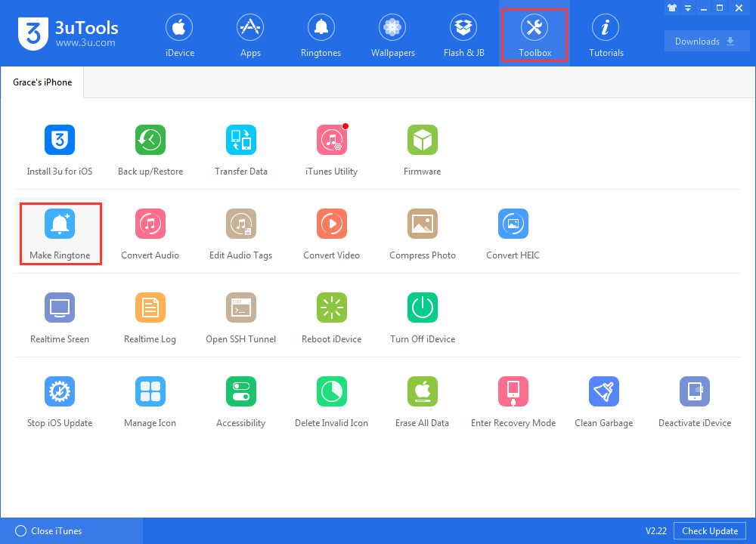Open Convert HEIC tool
Screen dimensions: 756x544
(x=513, y=234)
